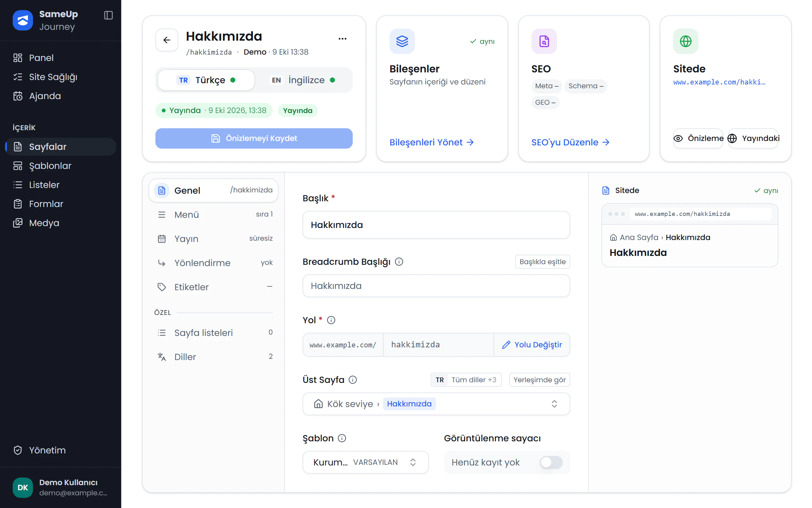The height and width of the screenshot is (508, 812).
Task: Open Medya in the sidebar
Action: point(61,223)
